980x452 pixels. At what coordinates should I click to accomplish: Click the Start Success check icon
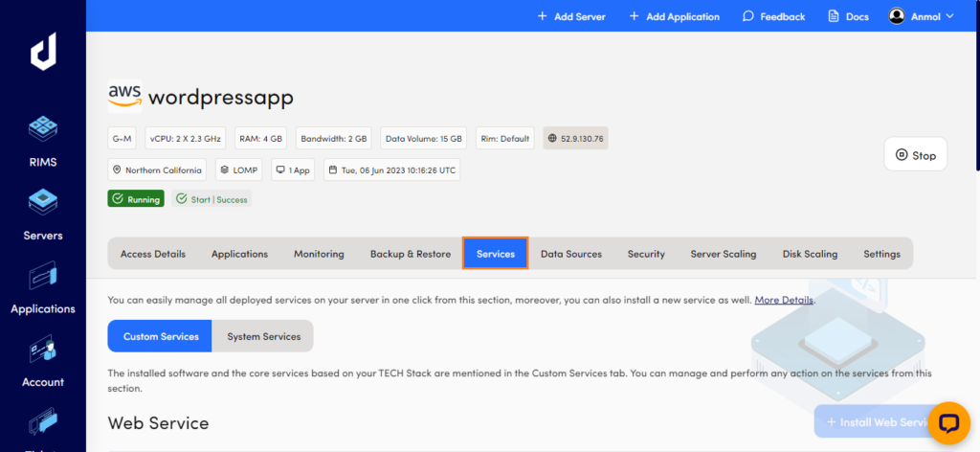[182, 199]
